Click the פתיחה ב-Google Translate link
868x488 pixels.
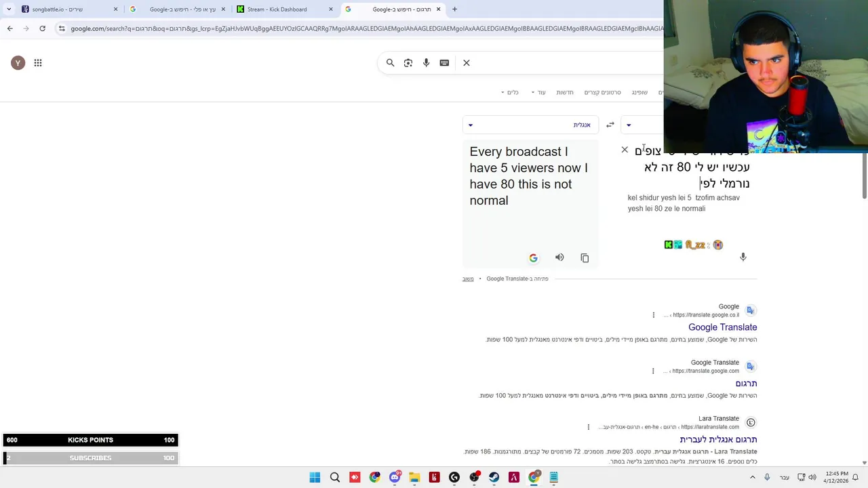(517, 279)
